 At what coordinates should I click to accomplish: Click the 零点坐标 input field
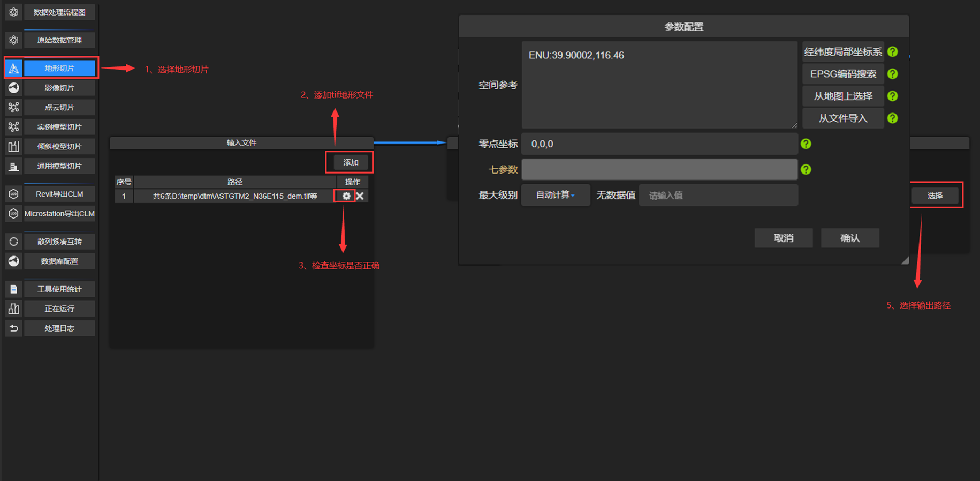click(659, 144)
